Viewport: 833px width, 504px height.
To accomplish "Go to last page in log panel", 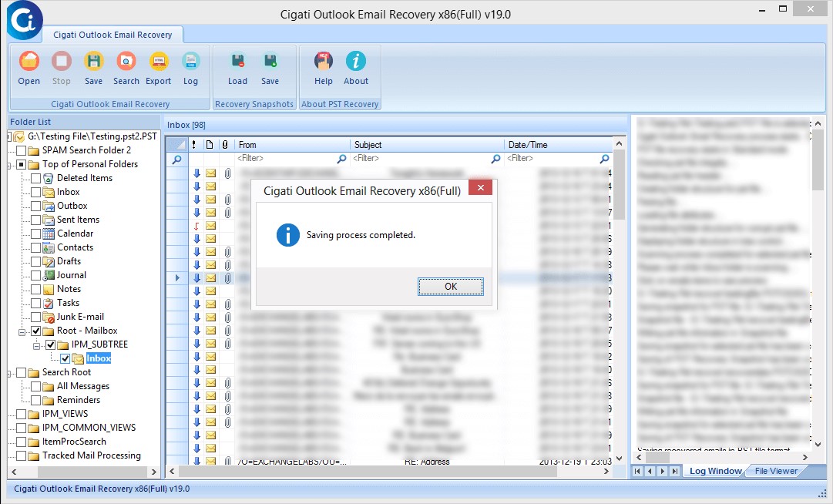I will (x=675, y=471).
